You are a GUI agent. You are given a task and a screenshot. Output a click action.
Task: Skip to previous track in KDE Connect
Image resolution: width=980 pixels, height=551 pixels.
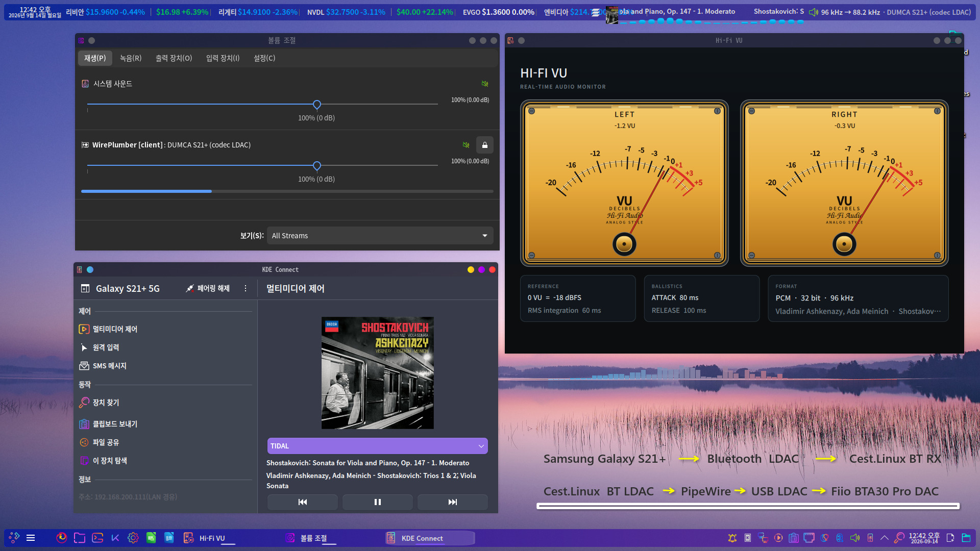pyautogui.click(x=303, y=502)
